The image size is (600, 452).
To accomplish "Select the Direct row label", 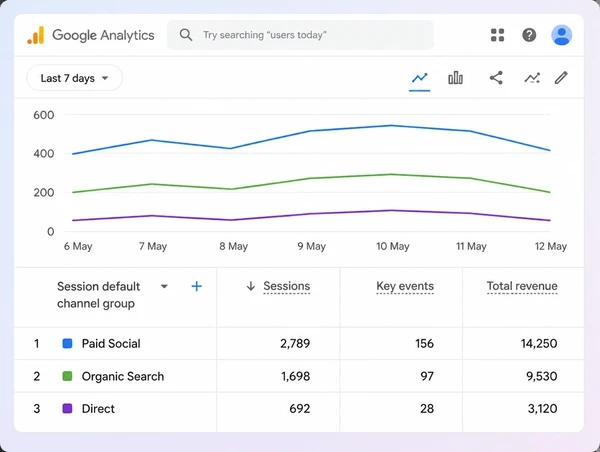I will [x=98, y=408].
